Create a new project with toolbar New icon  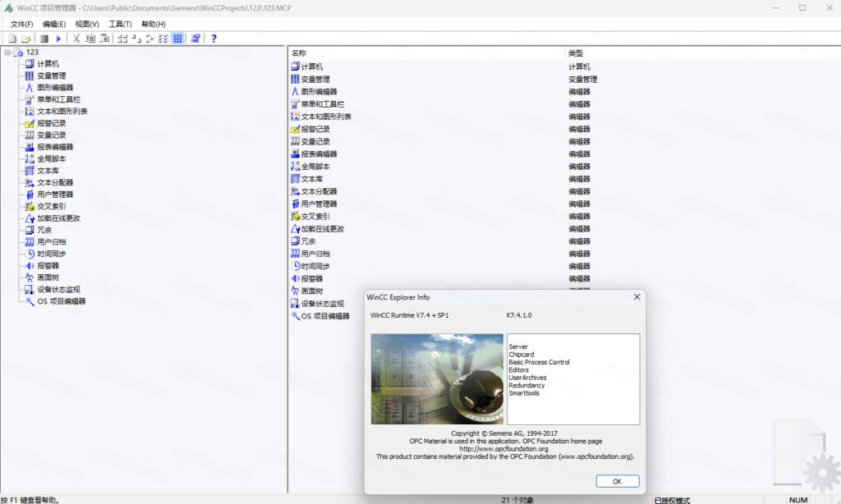pos(12,39)
